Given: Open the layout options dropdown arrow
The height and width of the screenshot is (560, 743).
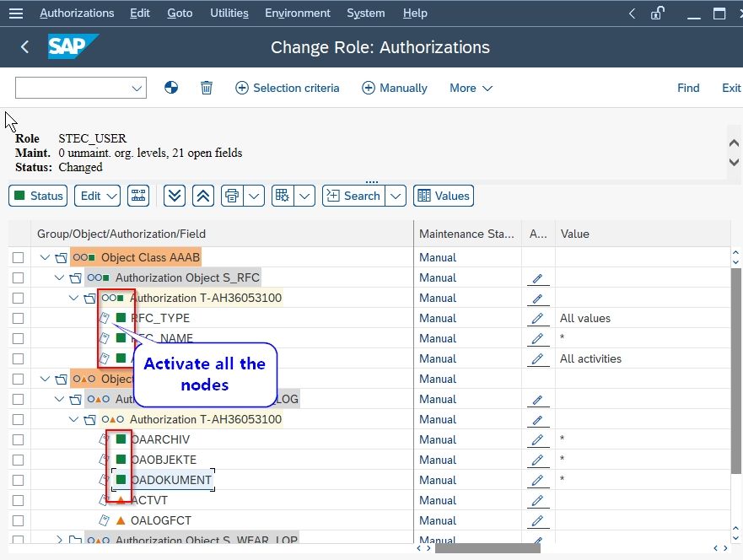Looking at the screenshot, I should [304, 196].
